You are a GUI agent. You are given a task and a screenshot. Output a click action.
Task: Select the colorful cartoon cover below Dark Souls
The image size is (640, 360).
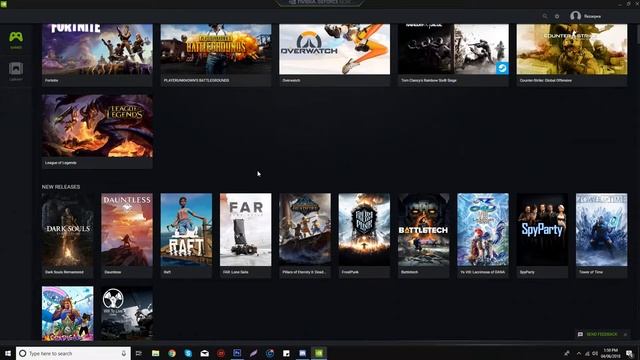[67, 313]
